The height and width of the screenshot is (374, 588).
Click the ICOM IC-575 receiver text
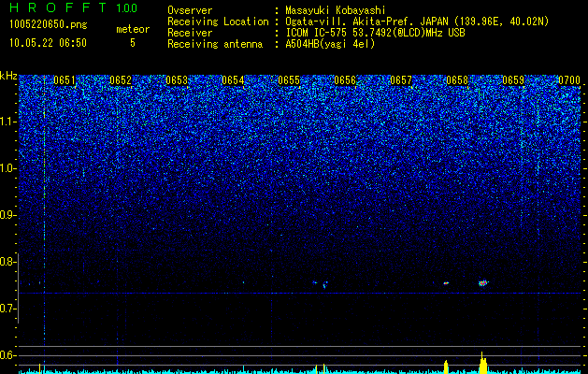[x=375, y=33]
